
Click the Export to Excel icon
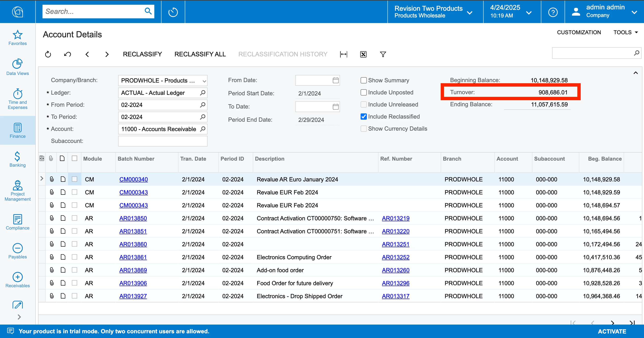tap(363, 54)
